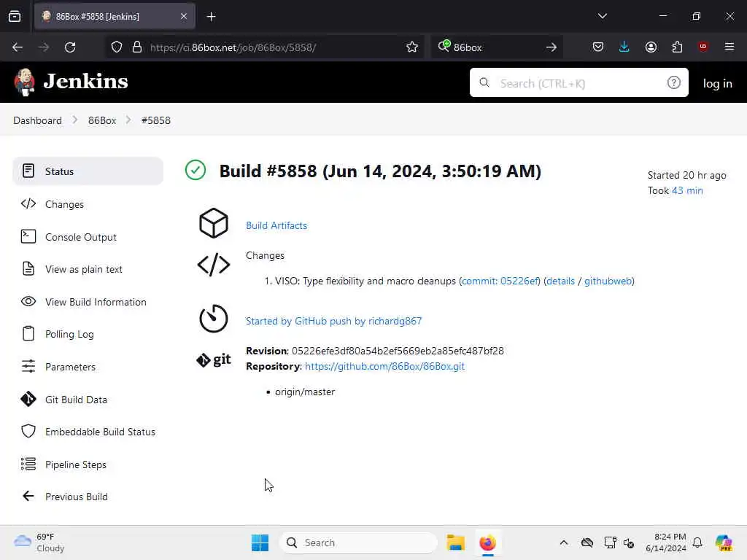The height and width of the screenshot is (560, 747).
Task: Click the revision hash text 05226efe3df80a54b2ef5669eb2a85efc487bf28
Action: (398, 351)
